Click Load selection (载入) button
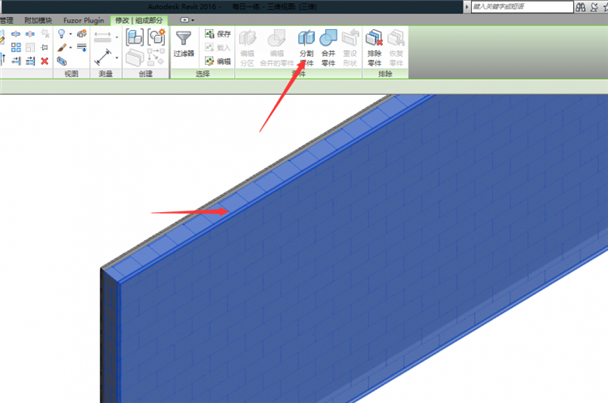Screen dimensions: 608x403 point(218,48)
